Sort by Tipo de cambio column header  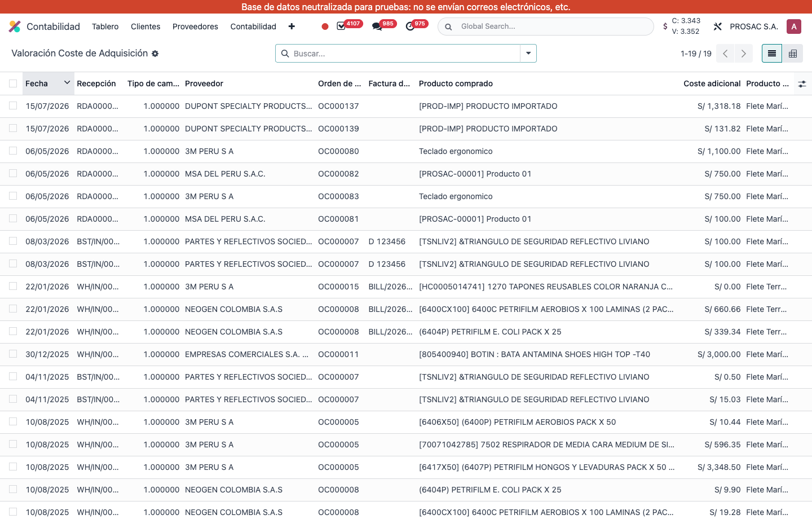pos(153,83)
